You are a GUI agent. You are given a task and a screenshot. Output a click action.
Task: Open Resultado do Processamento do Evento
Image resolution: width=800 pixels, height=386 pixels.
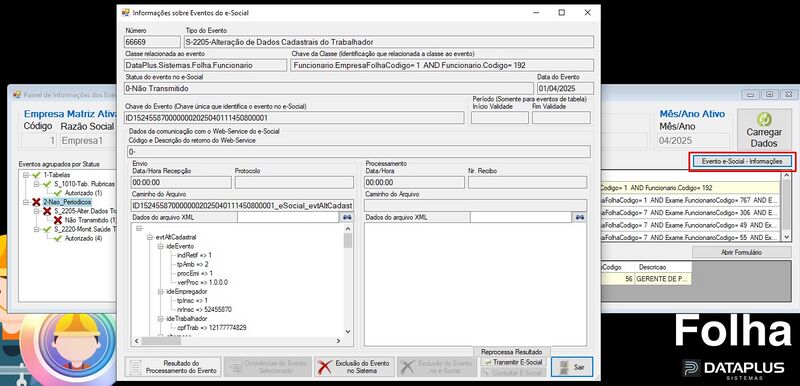tap(173, 367)
